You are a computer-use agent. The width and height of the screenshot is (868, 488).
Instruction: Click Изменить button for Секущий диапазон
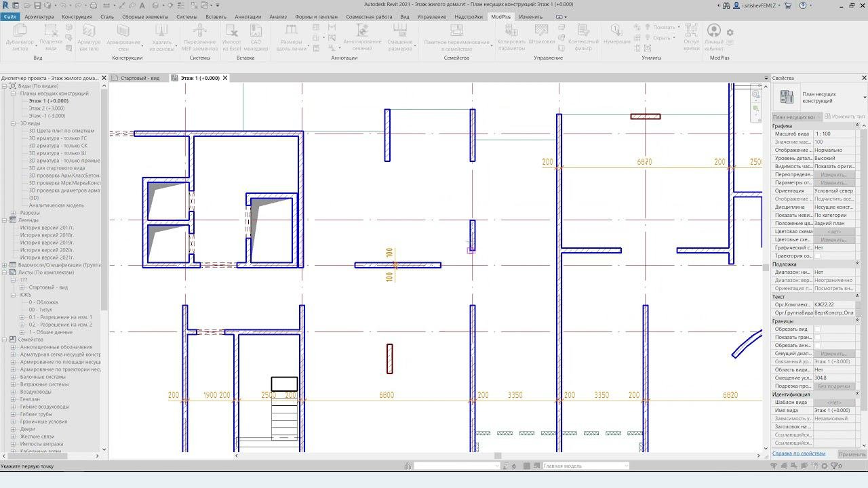833,354
